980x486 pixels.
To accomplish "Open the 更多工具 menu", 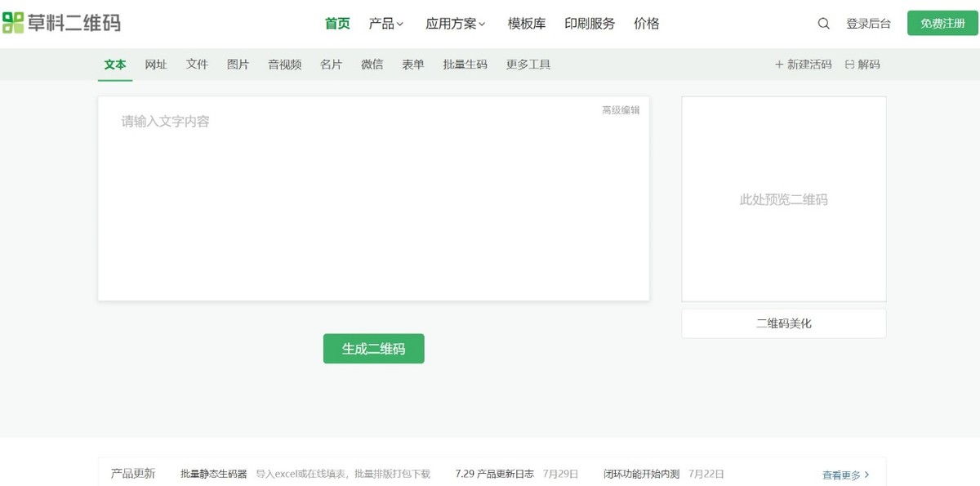I will 528,65.
